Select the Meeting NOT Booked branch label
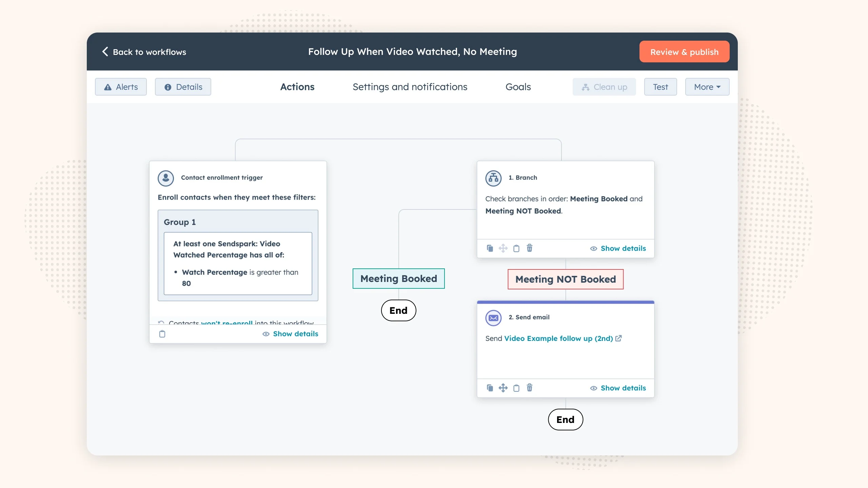Screen dimensions: 868x488 (x=565, y=279)
